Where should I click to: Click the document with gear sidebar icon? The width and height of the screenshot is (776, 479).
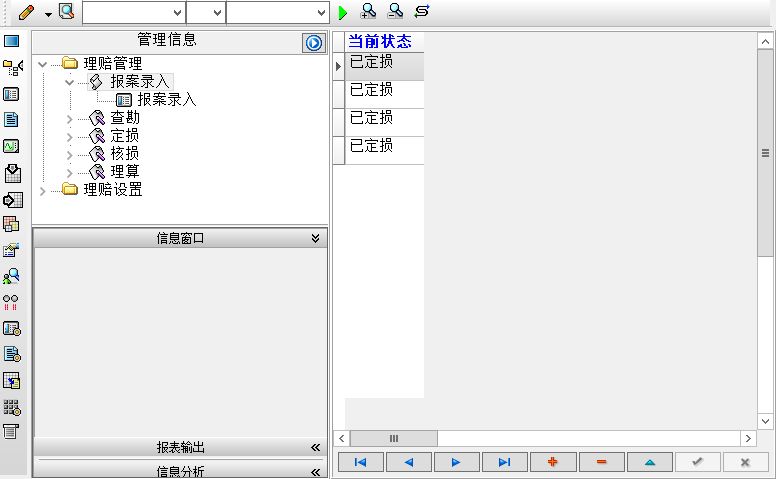(12, 354)
